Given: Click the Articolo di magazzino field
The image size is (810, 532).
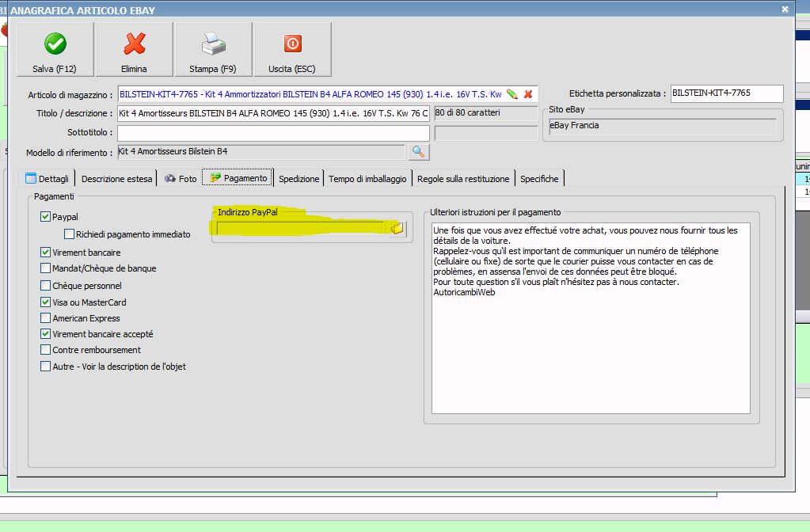Looking at the screenshot, I should [x=328, y=94].
